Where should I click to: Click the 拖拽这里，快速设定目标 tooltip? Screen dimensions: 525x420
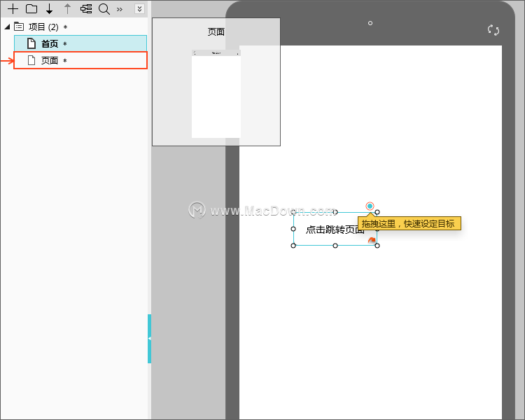[409, 223]
